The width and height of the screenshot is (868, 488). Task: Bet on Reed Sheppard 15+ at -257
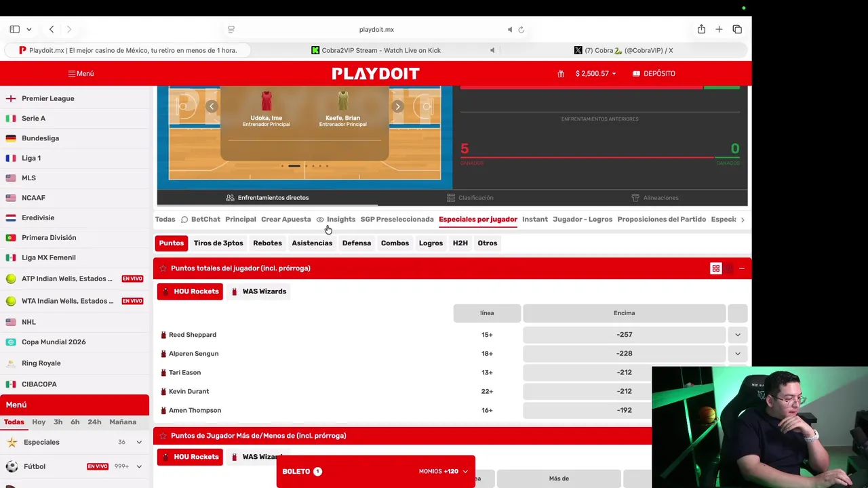coord(624,335)
